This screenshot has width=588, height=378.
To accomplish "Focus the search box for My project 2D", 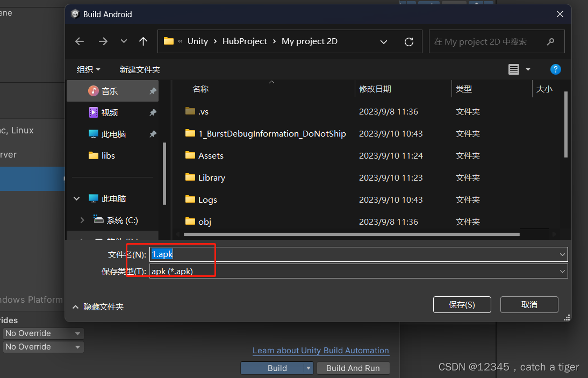I will (497, 41).
